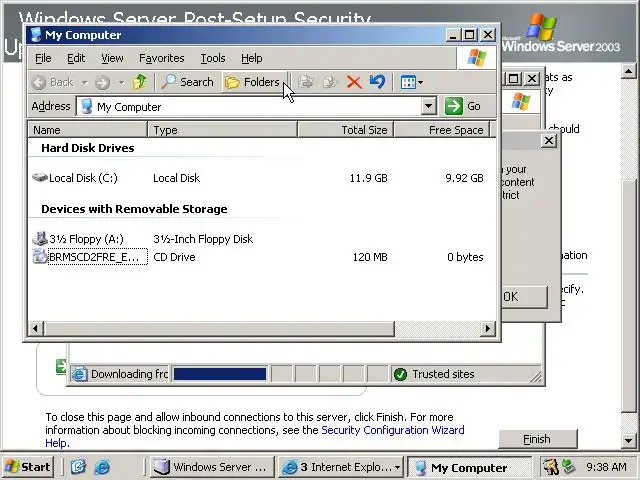
Task: Open the Edit menu
Action: pyautogui.click(x=76, y=58)
